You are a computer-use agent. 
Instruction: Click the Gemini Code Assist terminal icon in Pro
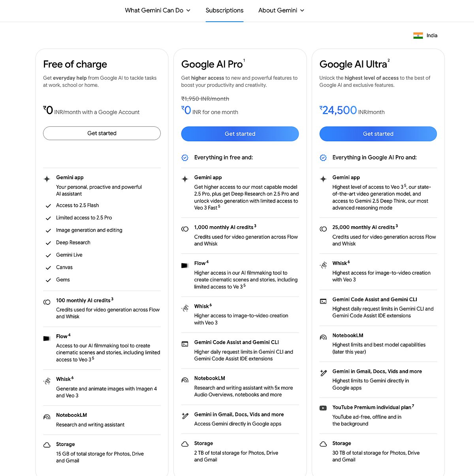pos(185,344)
